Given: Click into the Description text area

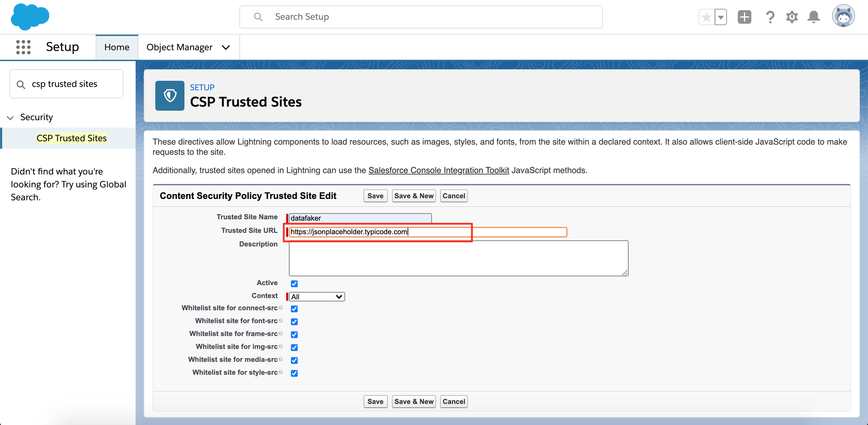Looking at the screenshot, I should [458, 258].
